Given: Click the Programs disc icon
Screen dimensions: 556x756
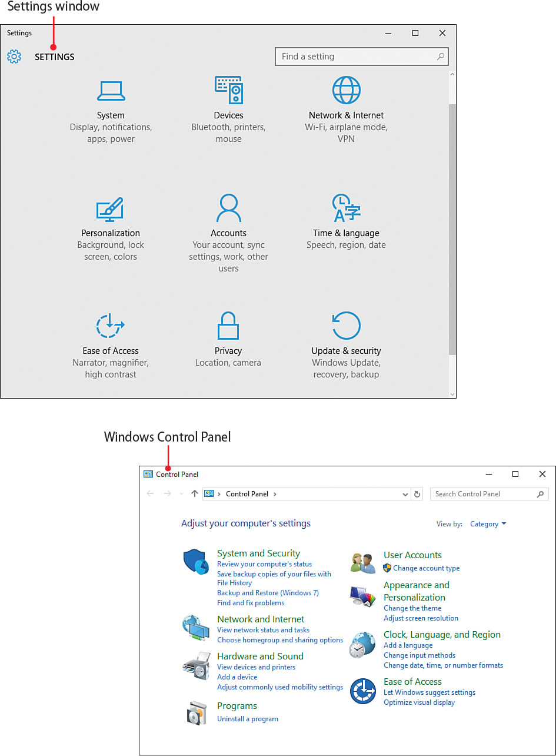Looking at the screenshot, I should [197, 712].
